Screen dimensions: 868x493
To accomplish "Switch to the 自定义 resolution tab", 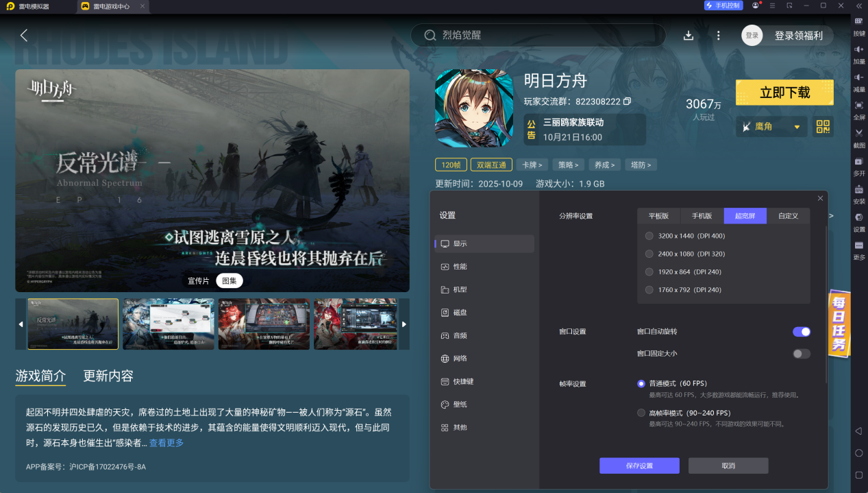I will (x=788, y=215).
